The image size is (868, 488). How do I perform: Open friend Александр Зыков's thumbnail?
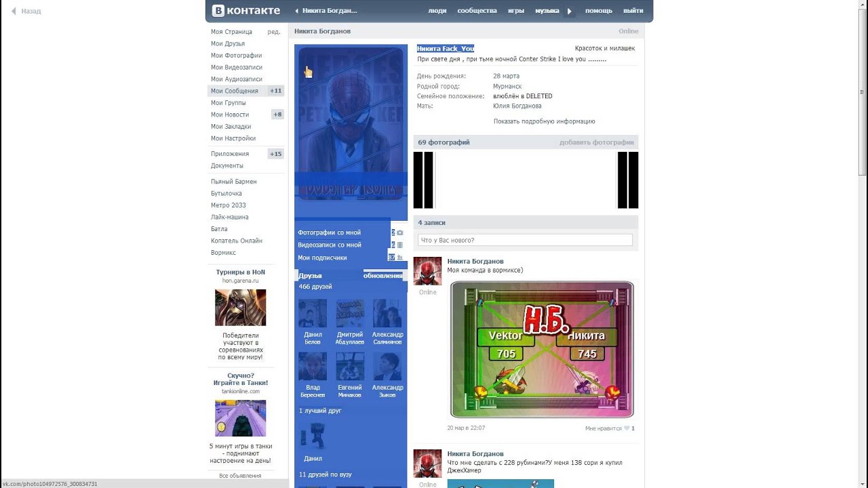tap(387, 367)
